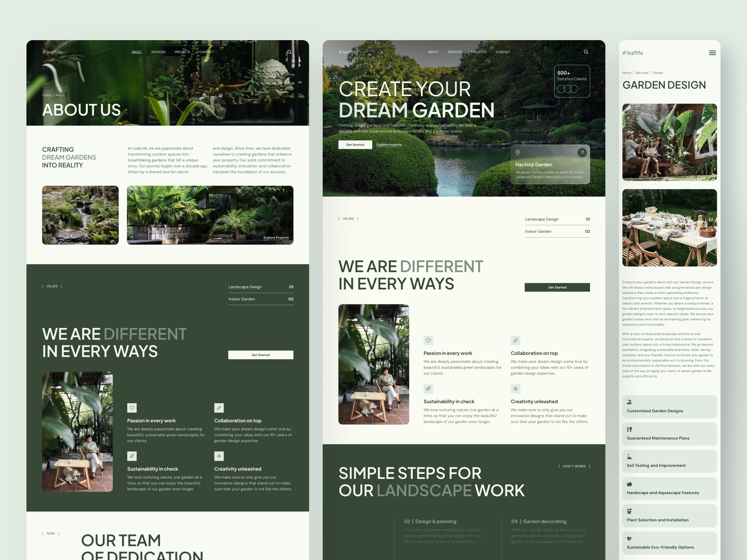Click the sparkle/creativity icon bottom right values
Screen dimensions: 747x560
click(515, 389)
